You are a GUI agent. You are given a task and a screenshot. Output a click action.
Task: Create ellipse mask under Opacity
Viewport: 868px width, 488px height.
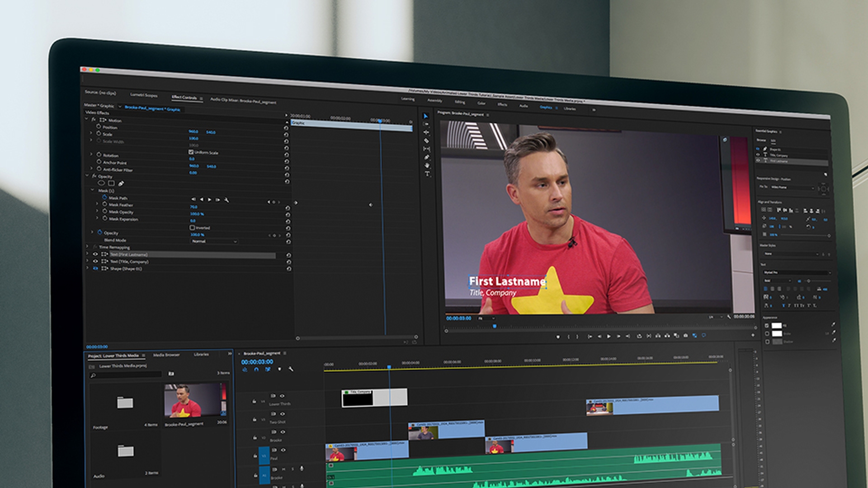pos(101,183)
